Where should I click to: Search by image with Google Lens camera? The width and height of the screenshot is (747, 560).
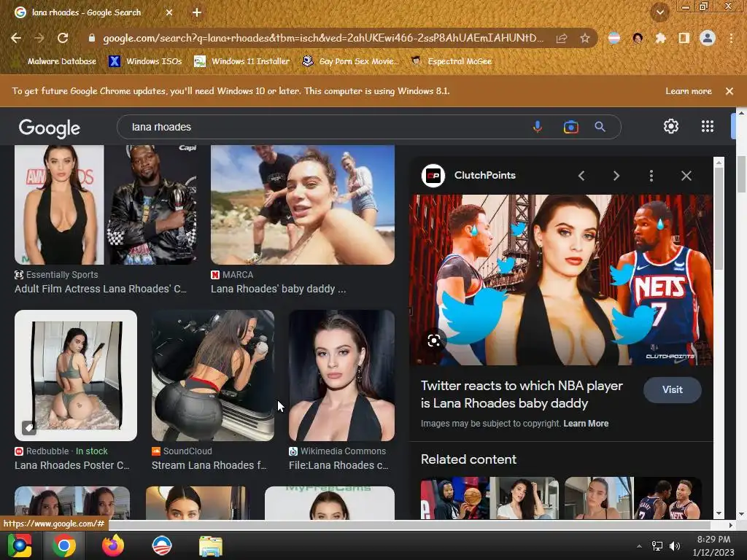point(570,127)
